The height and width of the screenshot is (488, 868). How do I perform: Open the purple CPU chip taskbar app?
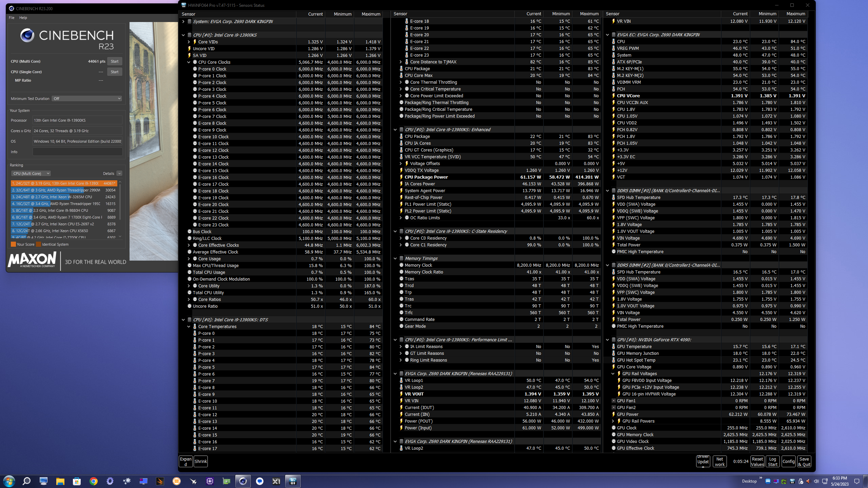click(210, 481)
